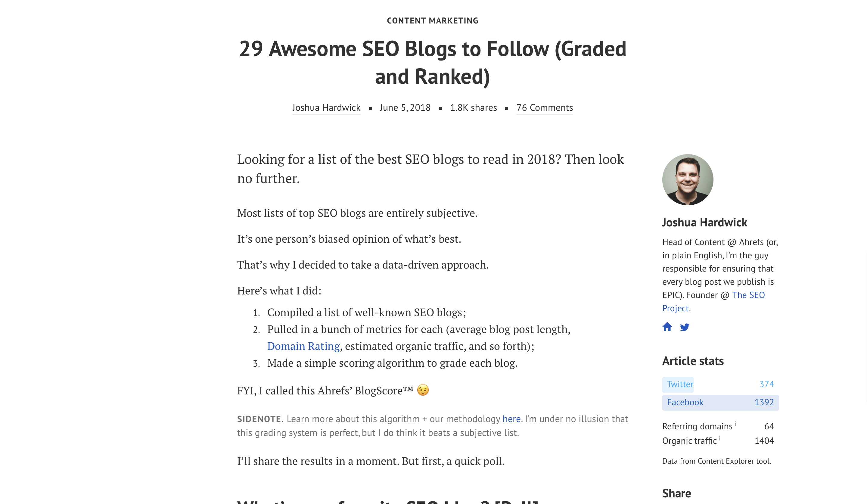Image resolution: width=867 pixels, height=504 pixels.
Task: Click the Article stats heading
Action: point(693,361)
